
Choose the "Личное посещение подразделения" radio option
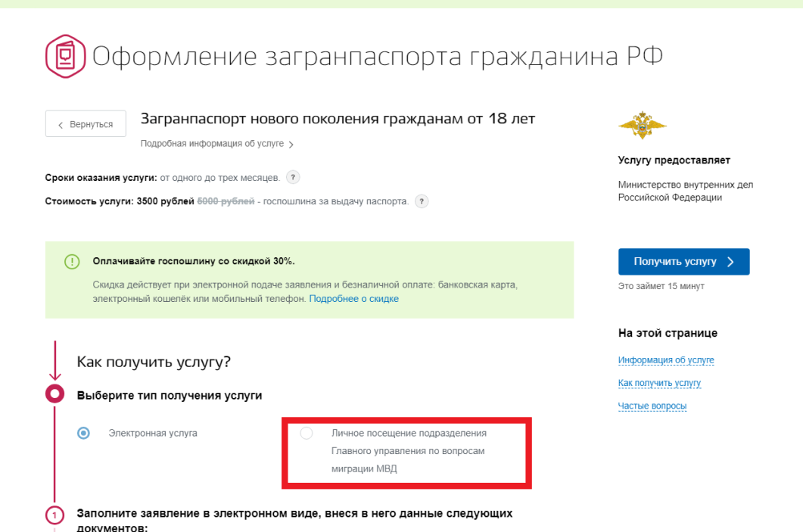point(307,433)
